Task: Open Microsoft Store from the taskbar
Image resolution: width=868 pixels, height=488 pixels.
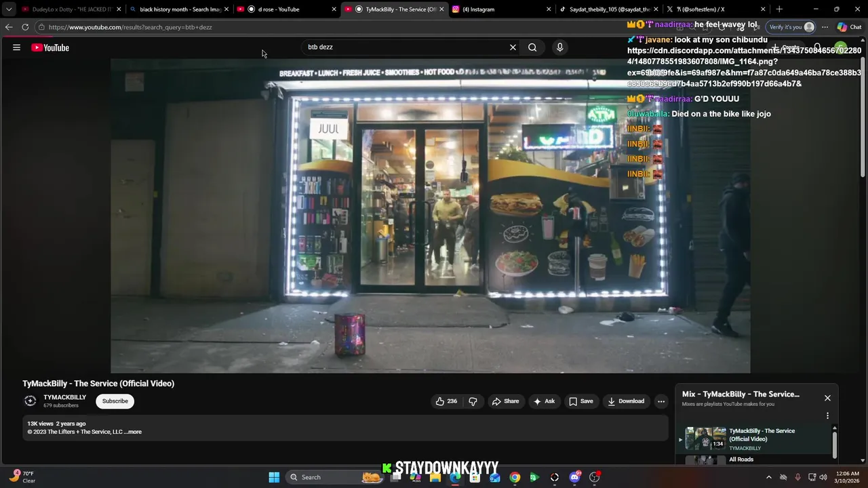Action: [x=475, y=477]
